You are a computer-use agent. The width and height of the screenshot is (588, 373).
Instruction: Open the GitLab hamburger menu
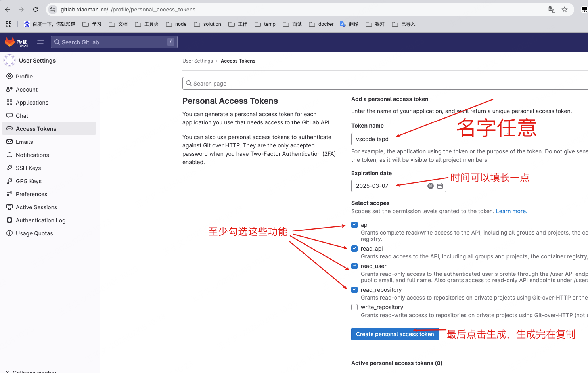pyautogui.click(x=40, y=42)
